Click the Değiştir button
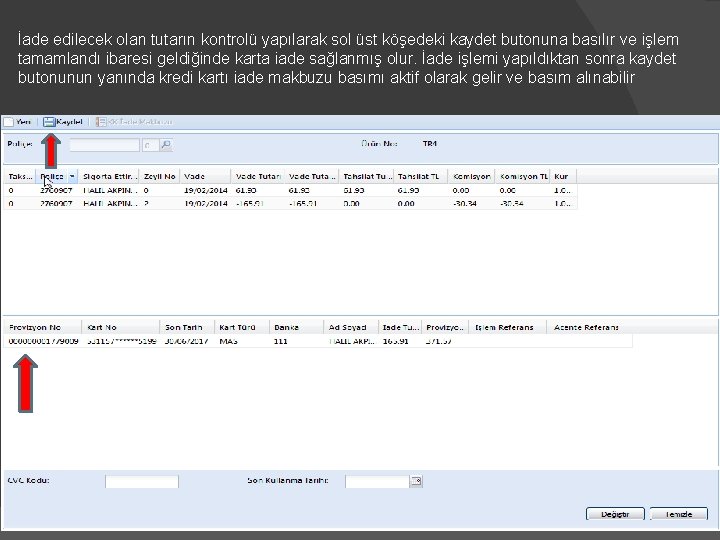720x540 pixels. (x=615, y=514)
